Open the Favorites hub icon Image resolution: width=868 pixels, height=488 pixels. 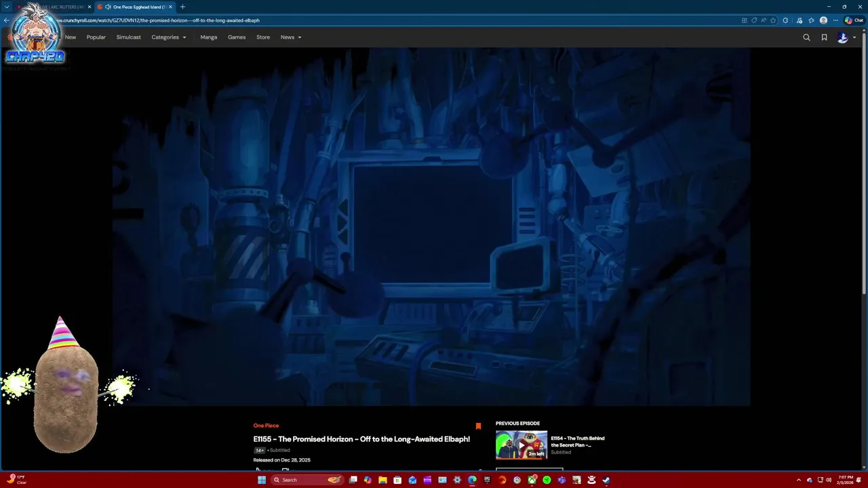pyautogui.click(x=811, y=20)
